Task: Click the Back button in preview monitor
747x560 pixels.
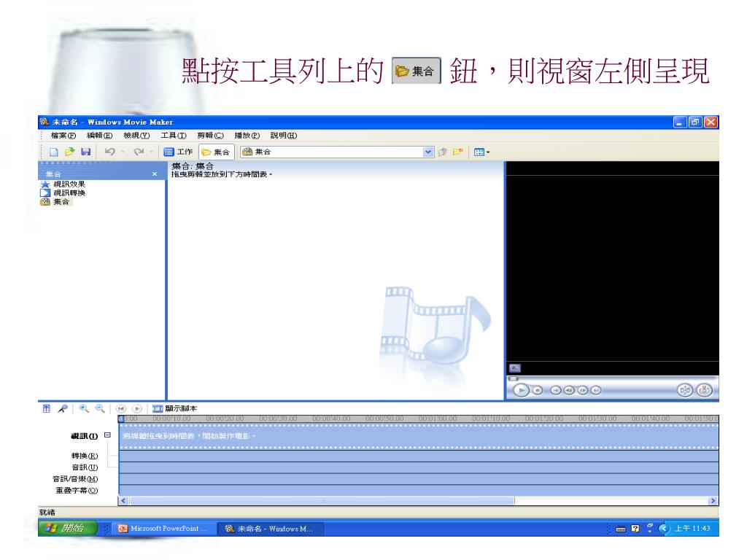Action: click(x=555, y=391)
